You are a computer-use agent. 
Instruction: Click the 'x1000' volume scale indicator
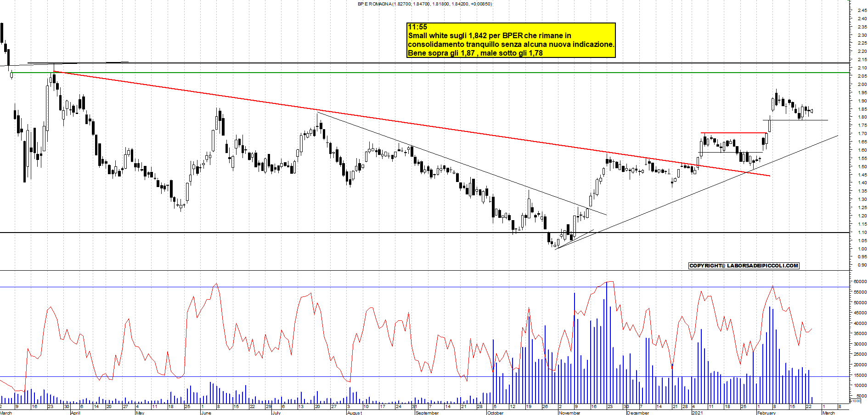(x=856, y=401)
